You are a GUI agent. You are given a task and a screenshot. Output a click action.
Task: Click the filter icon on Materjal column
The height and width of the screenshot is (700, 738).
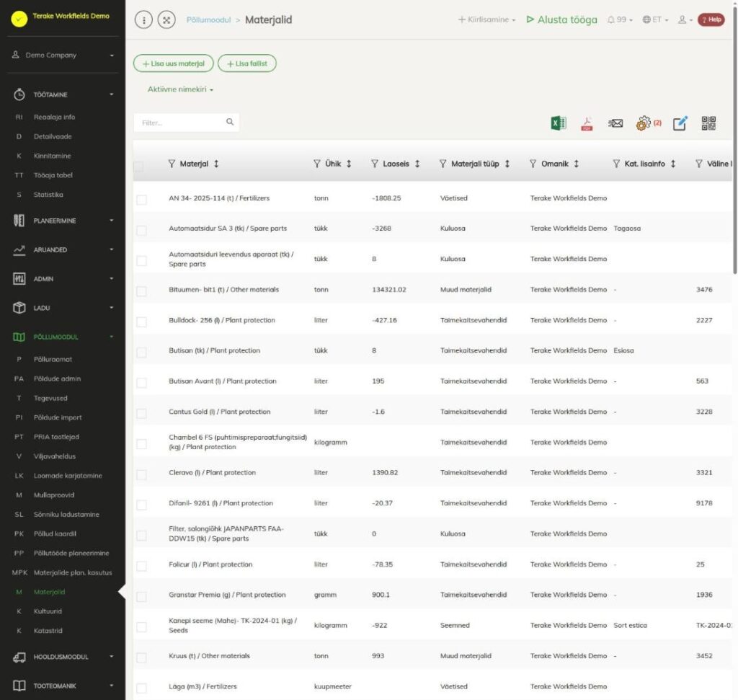coord(172,164)
